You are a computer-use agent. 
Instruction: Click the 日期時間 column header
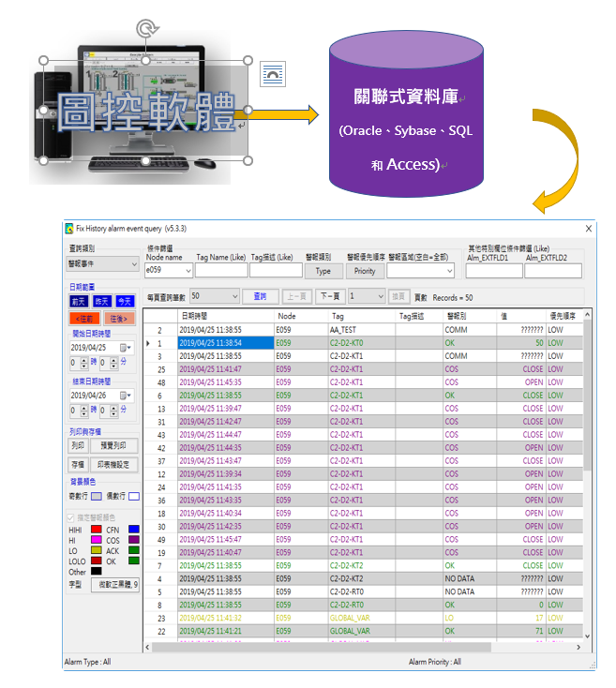pos(223,317)
